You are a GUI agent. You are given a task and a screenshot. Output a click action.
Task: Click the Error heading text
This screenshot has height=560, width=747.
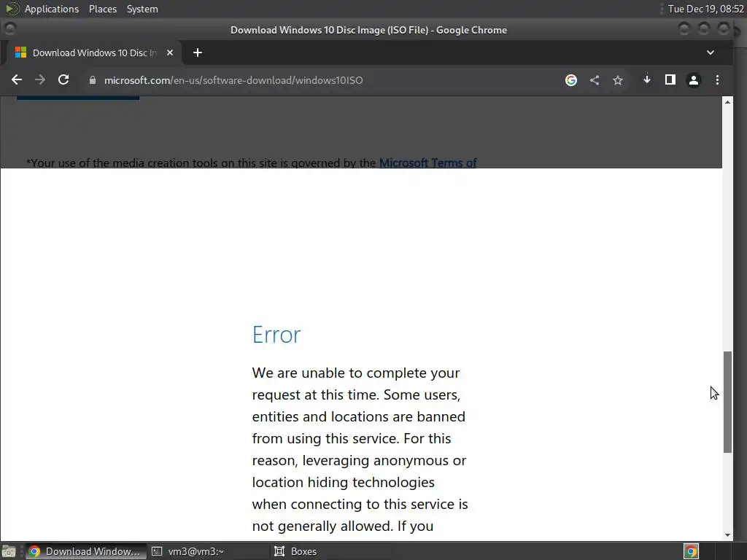(x=276, y=335)
